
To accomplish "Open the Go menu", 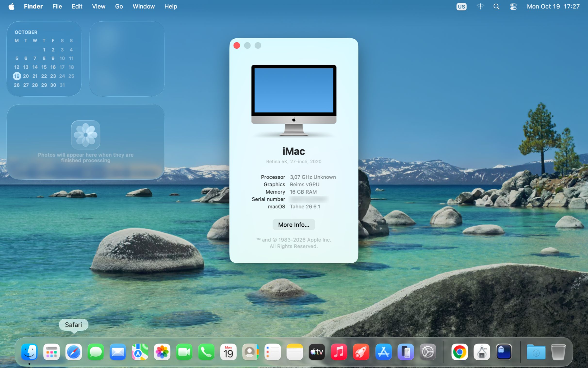I will click(119, 7).
